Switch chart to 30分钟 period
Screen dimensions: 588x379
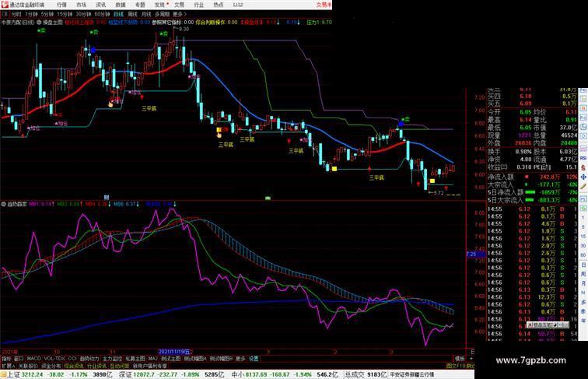point(83,14)
